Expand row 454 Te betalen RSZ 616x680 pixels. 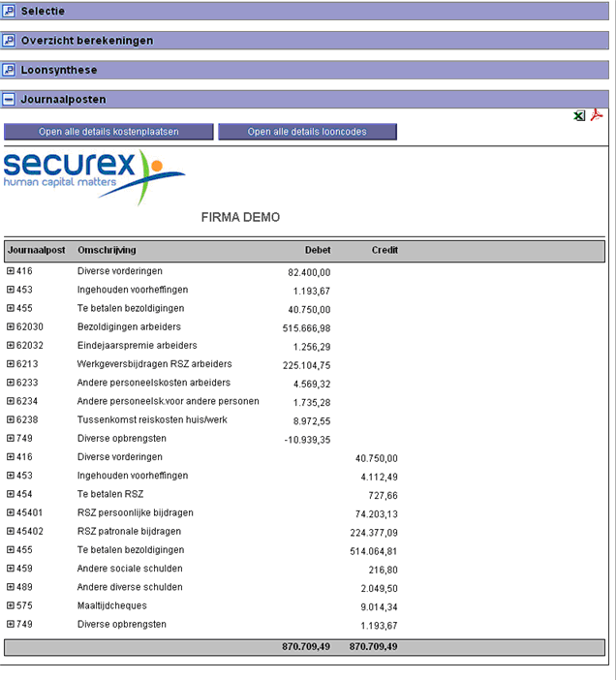coord(11,494)
